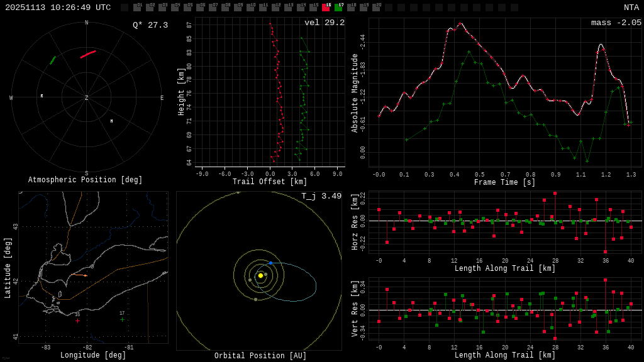644x362 pixels.
Task: Click the blue Earth dot on orbit
Action: pyautogui.click(x=270, y=263)
